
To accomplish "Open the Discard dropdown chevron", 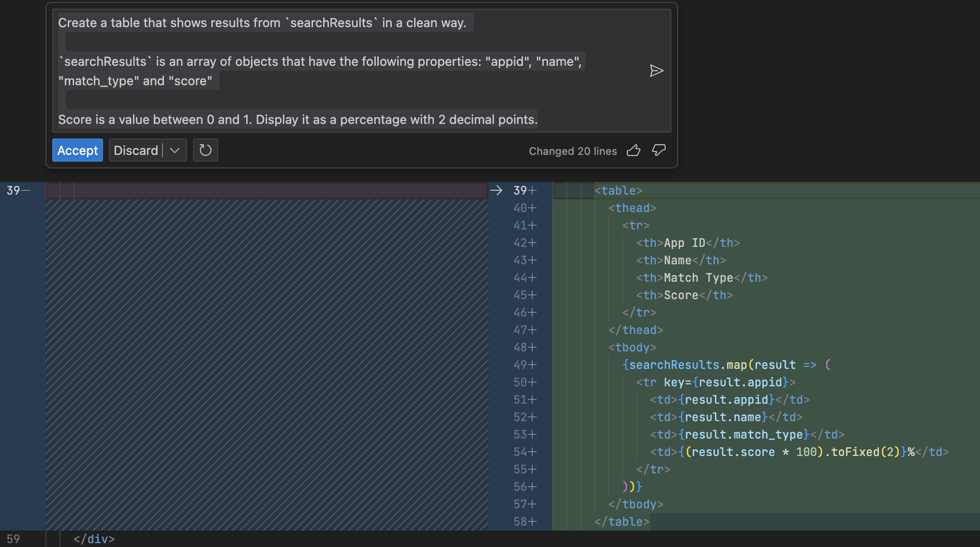I will (x=175, y=151).
